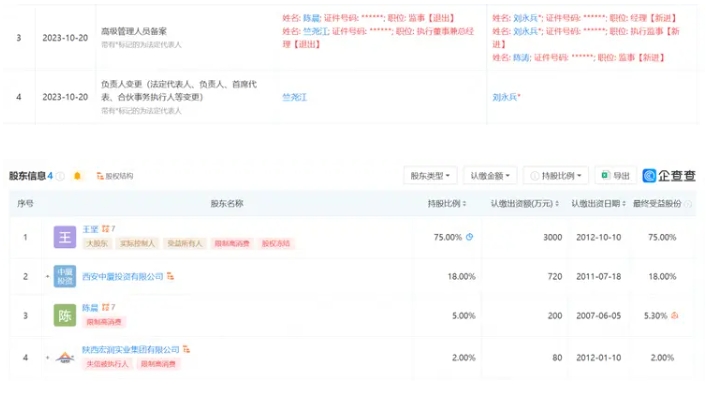Image resolution: width=707 pixels, height=399 pixels.
Task: Open the 认缴金额 dropdown filter
Action: [x=490, y=175]
